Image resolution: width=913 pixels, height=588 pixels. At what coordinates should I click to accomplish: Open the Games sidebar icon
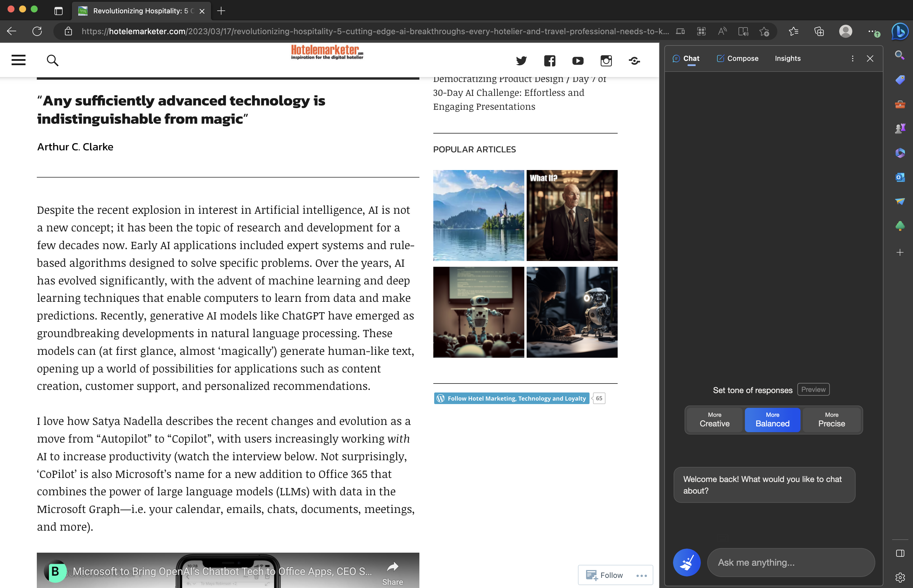900,129
